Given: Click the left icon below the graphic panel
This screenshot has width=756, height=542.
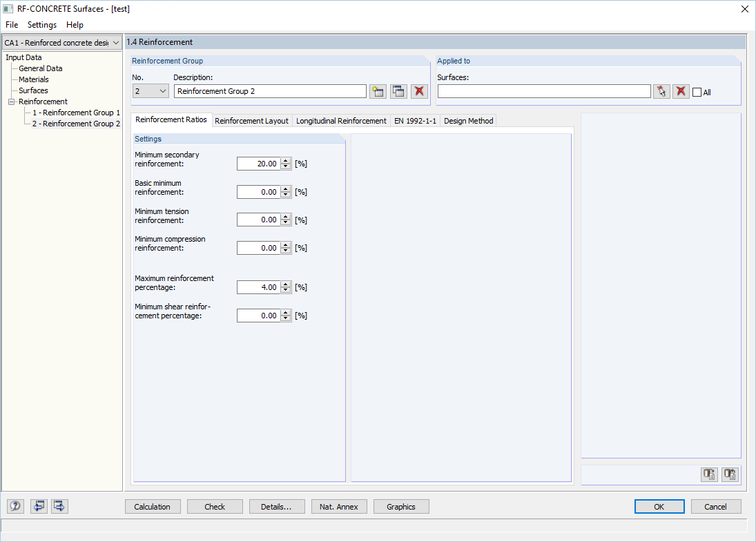Looking at the screenshot, I should pyautogui.click(x=709, y=474).
